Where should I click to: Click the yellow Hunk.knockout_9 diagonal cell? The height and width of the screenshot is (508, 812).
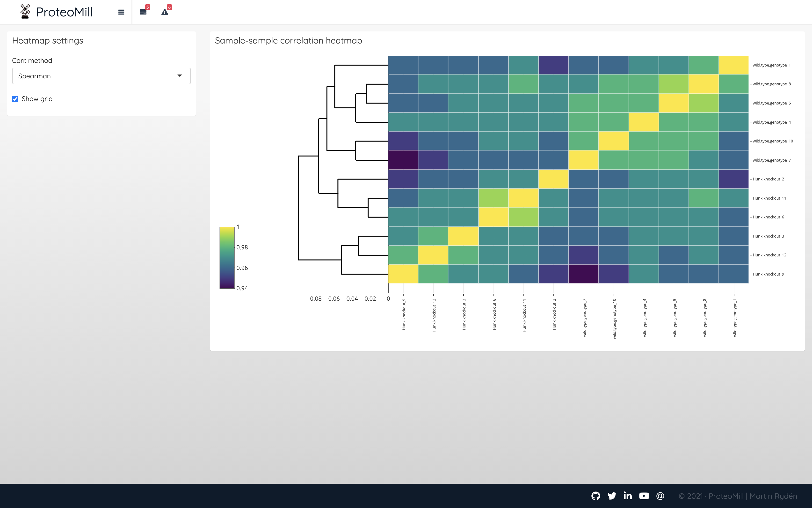pyautogui.click(x=403, y=274)
